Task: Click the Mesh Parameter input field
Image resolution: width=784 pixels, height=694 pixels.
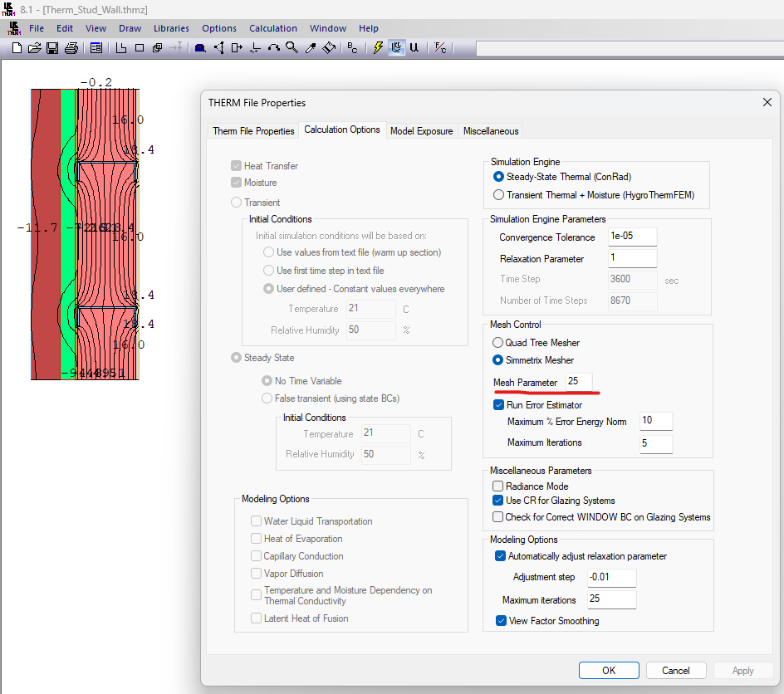Action: 579,381
